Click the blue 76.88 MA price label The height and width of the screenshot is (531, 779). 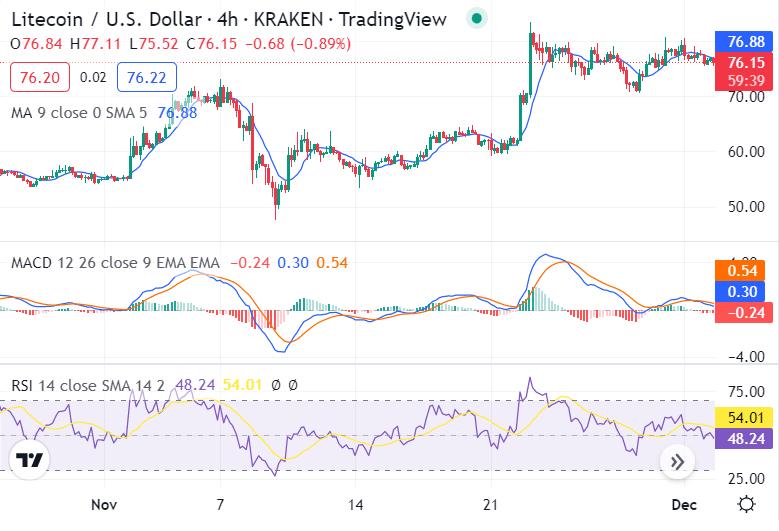point(746,42)
